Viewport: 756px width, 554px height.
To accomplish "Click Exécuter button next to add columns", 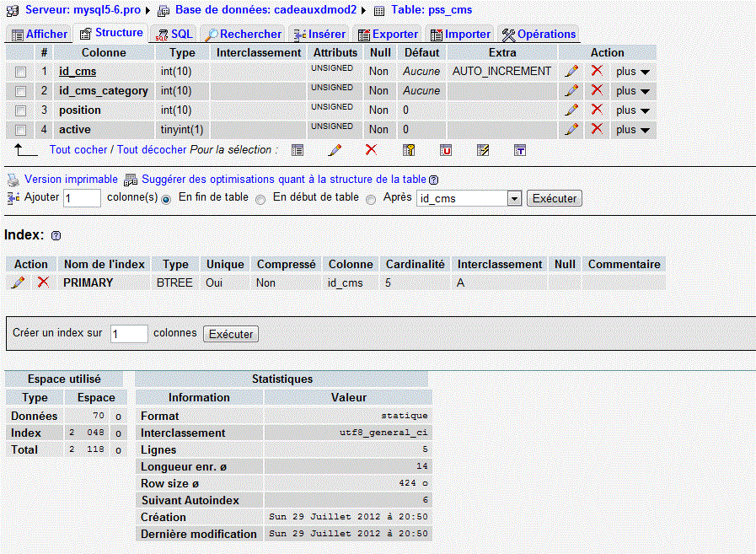I will (x=555, y=198).
